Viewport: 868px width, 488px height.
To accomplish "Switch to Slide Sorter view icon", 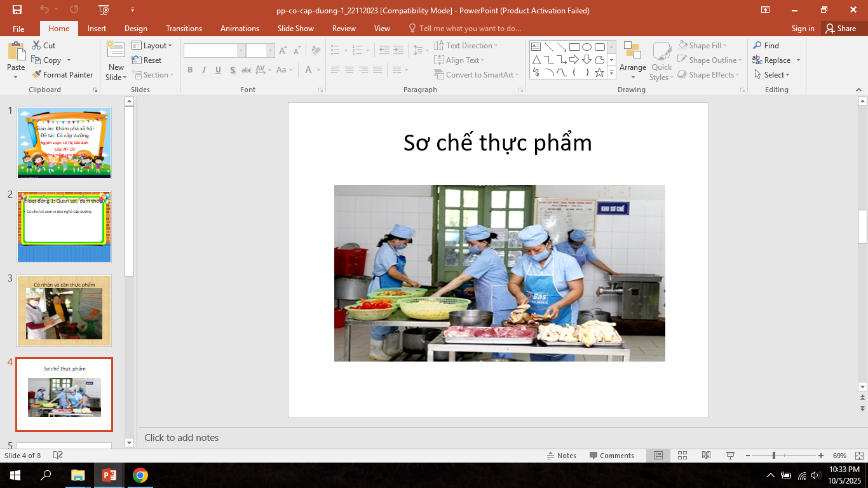I will click(682, 456).
